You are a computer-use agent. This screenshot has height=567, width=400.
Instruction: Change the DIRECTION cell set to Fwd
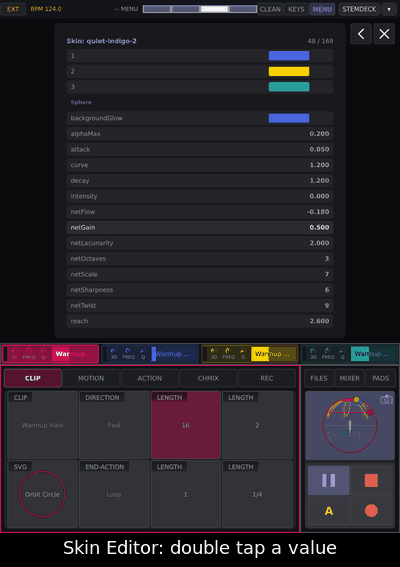(x=114, y=425)
